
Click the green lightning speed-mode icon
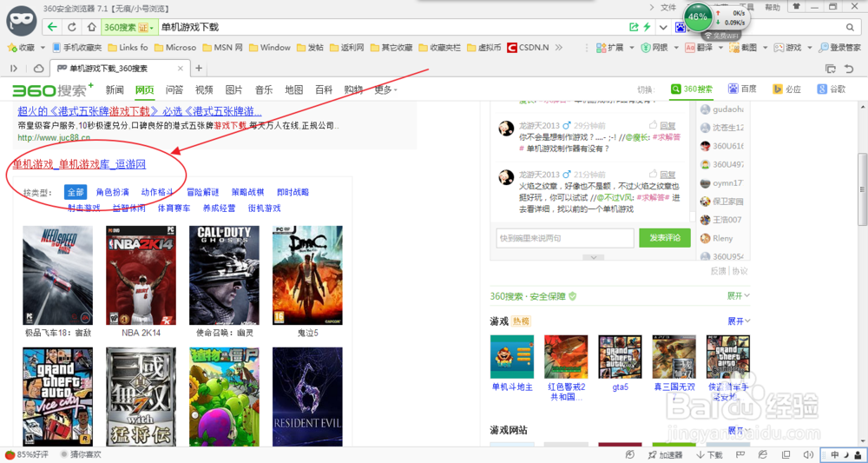click(x=647, y=27)
